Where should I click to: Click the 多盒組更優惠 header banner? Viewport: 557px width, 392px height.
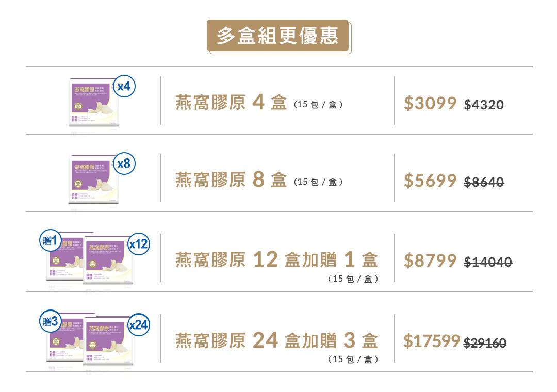[x=278, y=36]
